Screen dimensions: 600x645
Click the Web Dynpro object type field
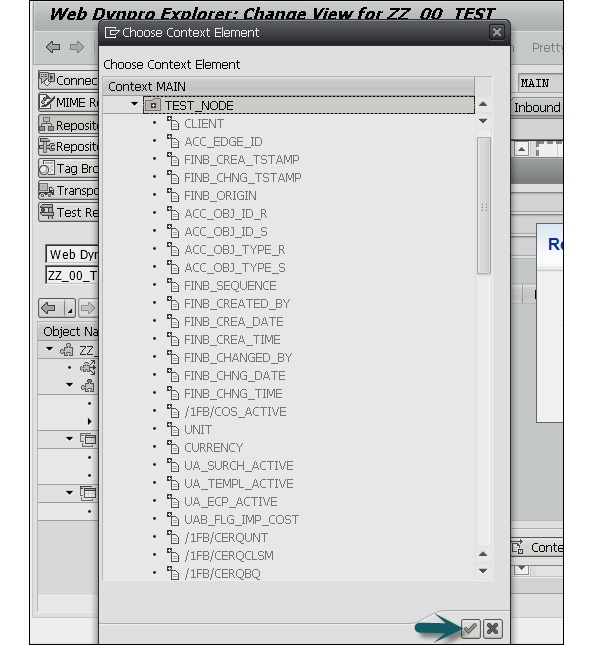72,255
